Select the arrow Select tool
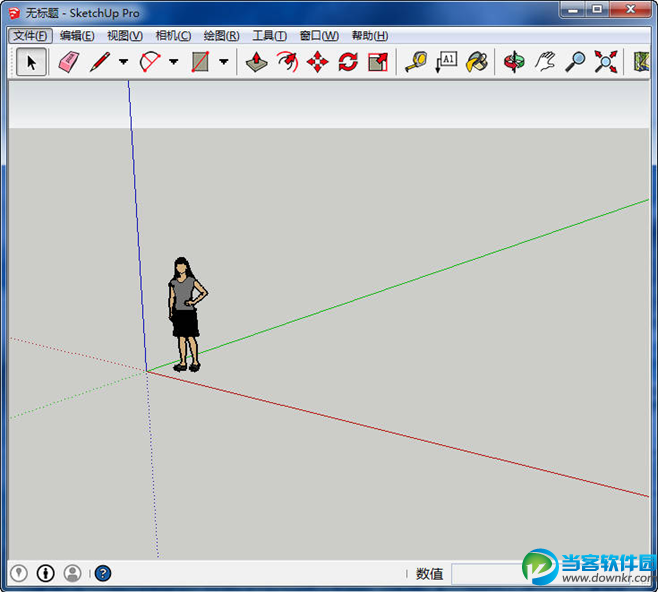This screenshot has width=658, height=592. click(31, 62)
